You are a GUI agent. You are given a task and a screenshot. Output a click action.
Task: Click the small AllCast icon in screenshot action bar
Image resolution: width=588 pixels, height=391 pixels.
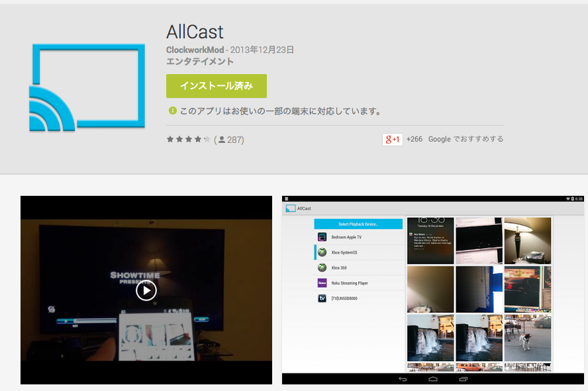[291, 208]
